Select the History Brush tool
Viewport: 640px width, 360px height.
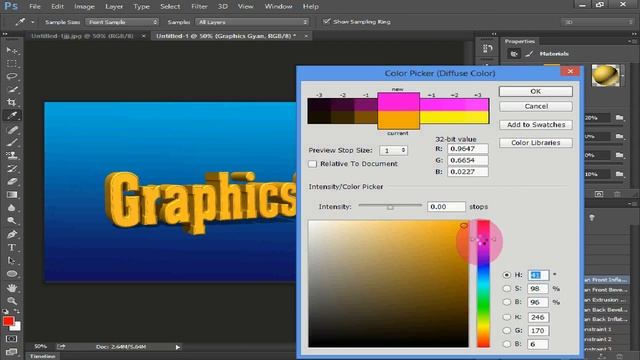click(x=11, y=169)
